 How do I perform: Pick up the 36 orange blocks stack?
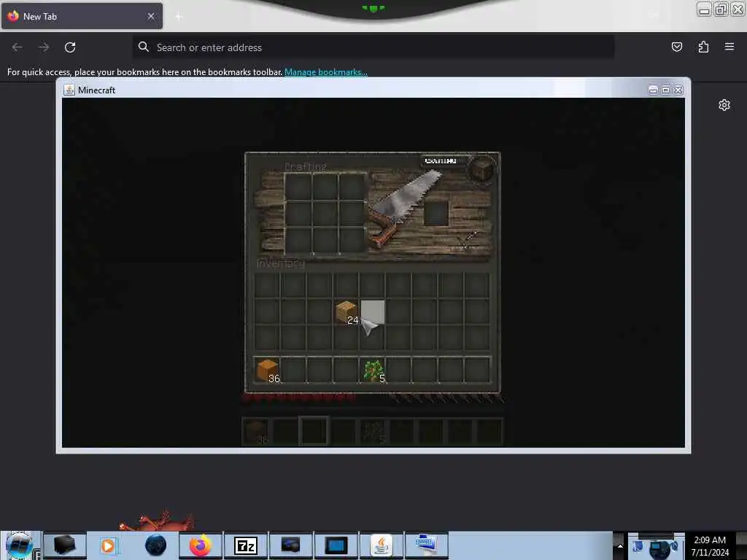[x=267, y=370]
